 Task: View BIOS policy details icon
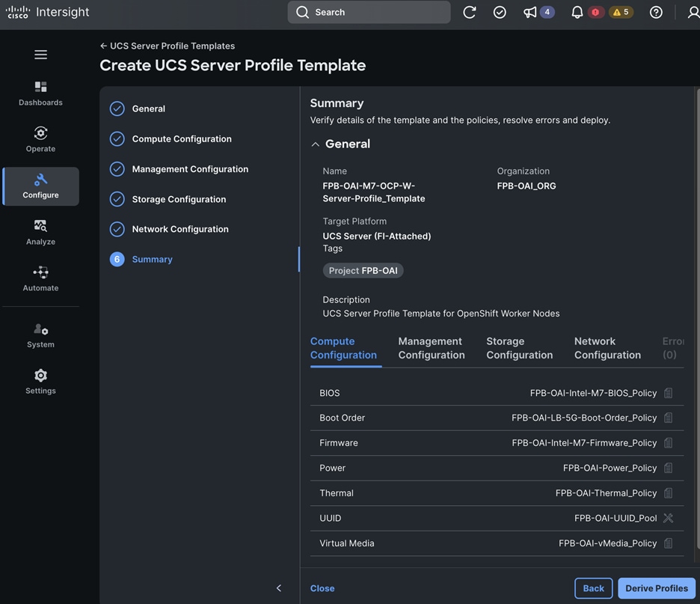point(668,393)
